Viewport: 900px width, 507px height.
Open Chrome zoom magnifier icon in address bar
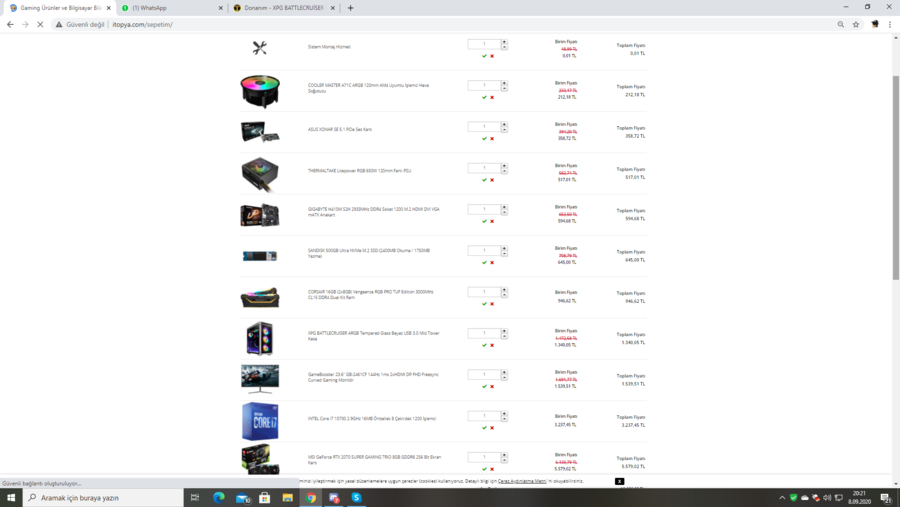(841, 25)
